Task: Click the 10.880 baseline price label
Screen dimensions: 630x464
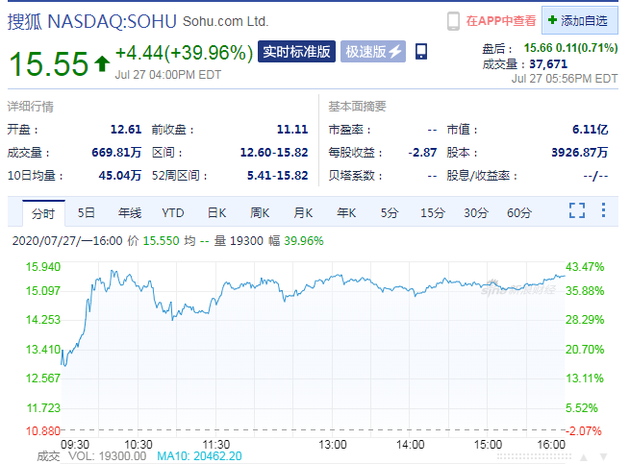Action: pyautogui.click(x=43, y=431)
